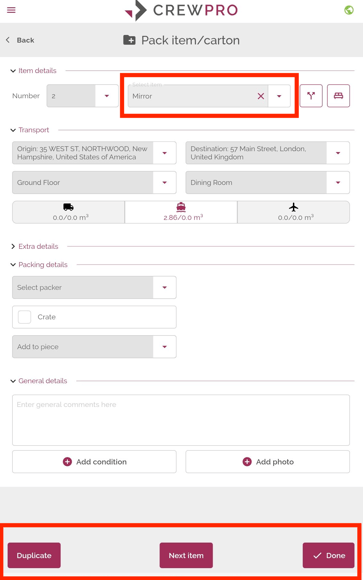
Task: Open the Select packer dropdown
Action: 94,287
